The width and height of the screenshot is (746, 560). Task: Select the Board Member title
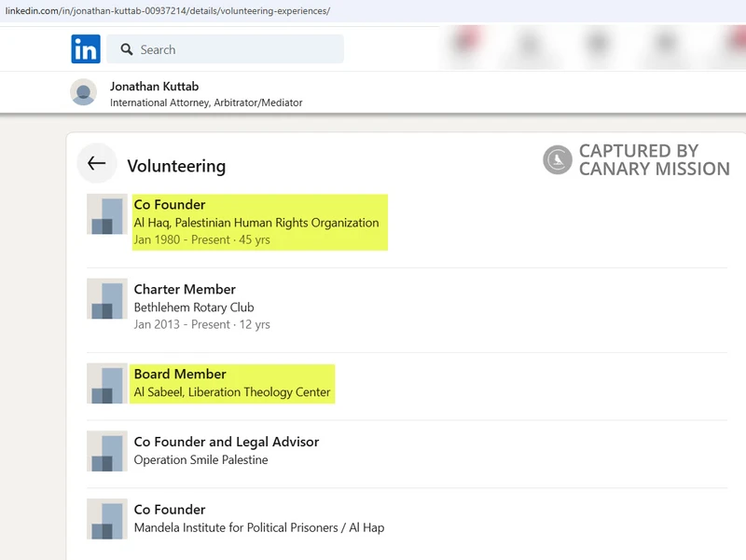tap(180, 375)
